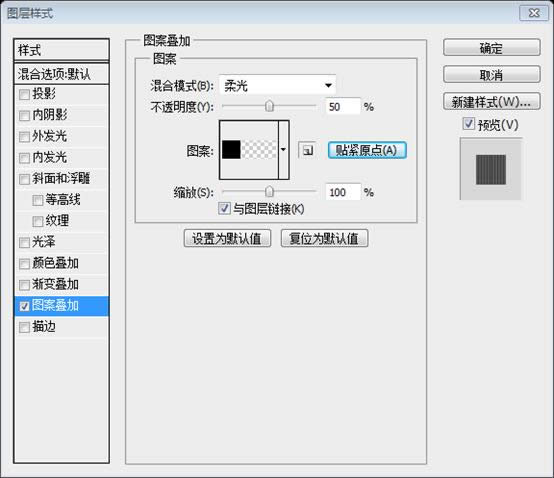Uncheck the 图案叠加 pattern overlay checkbox
Viewport: 554px width, 478px height.
(x=24, y=306)
